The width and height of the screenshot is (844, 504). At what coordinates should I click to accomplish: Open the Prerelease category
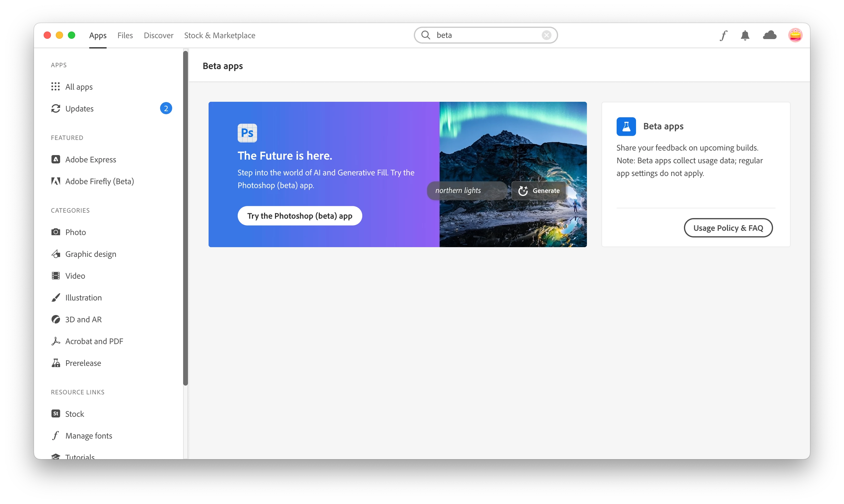pos(83,363)
